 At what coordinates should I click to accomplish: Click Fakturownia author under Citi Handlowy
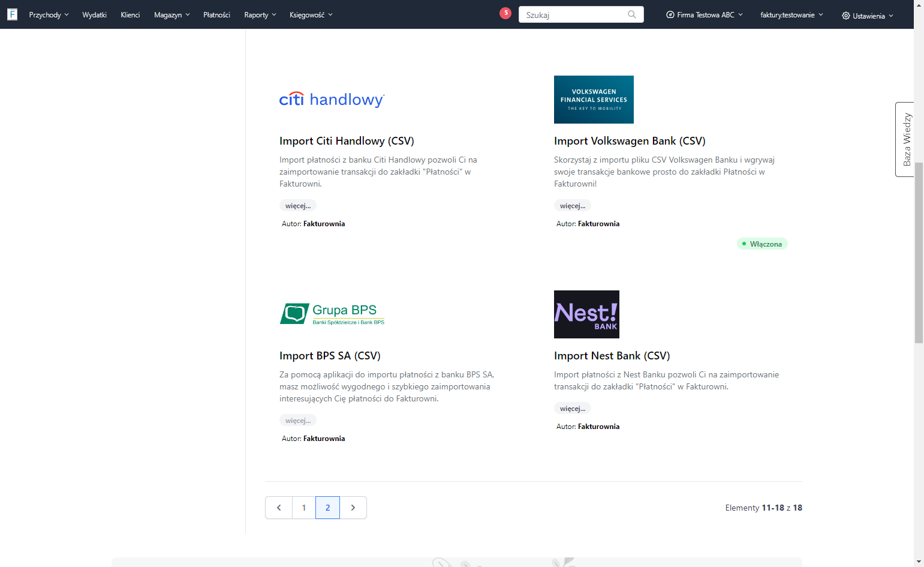click(324, 224)
